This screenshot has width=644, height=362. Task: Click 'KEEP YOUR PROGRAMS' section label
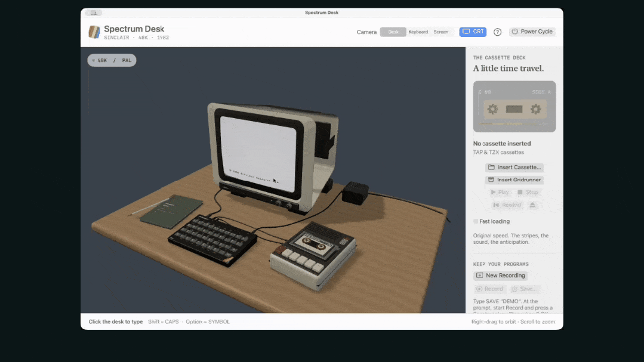501,264
